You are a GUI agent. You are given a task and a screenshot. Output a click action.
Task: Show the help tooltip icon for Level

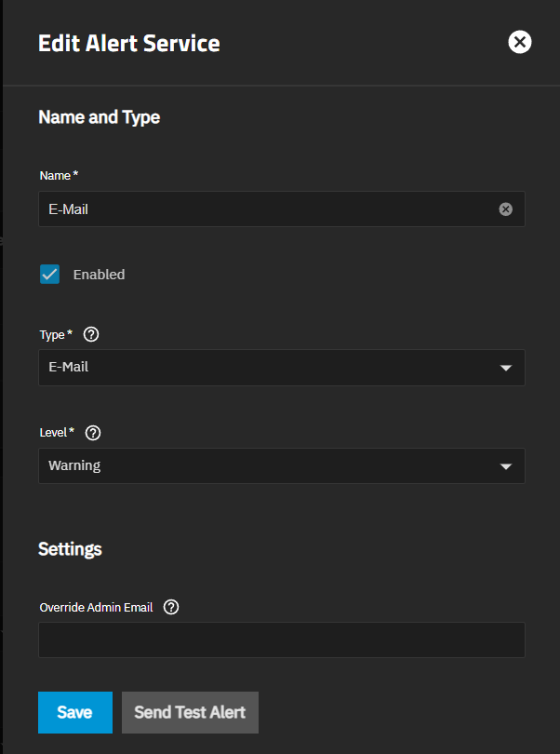(93, 433)
